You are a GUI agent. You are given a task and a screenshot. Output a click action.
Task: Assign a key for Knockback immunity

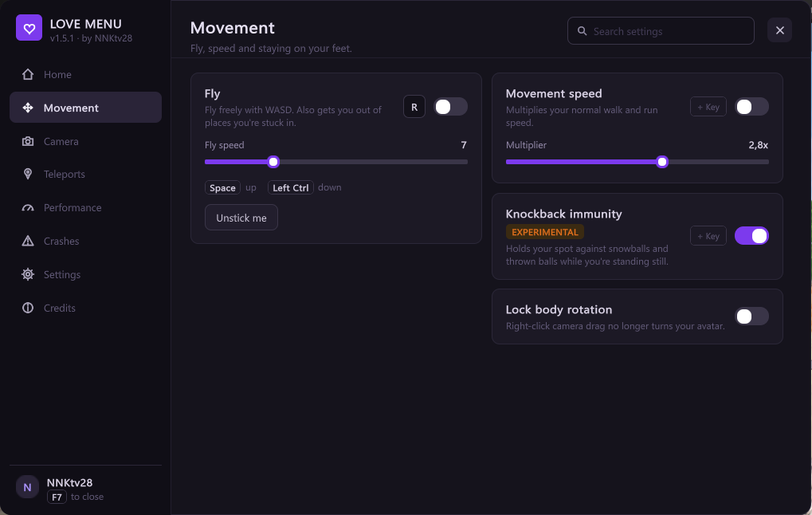click(708, 236)
